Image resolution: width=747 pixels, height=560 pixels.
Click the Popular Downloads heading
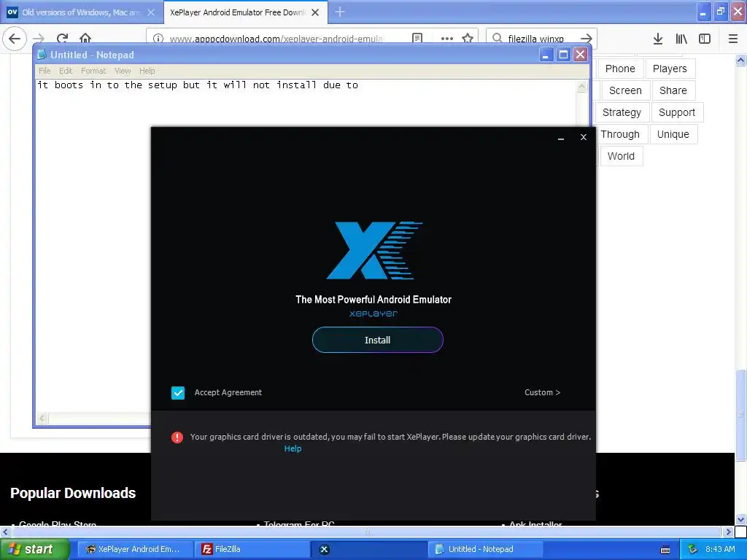(x=73, y=493)
